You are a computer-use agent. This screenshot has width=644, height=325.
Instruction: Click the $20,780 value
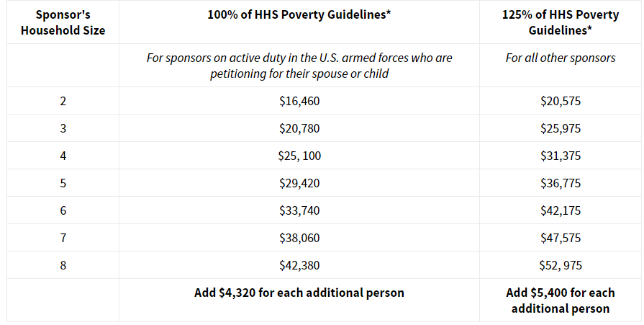tap(299, 128)
